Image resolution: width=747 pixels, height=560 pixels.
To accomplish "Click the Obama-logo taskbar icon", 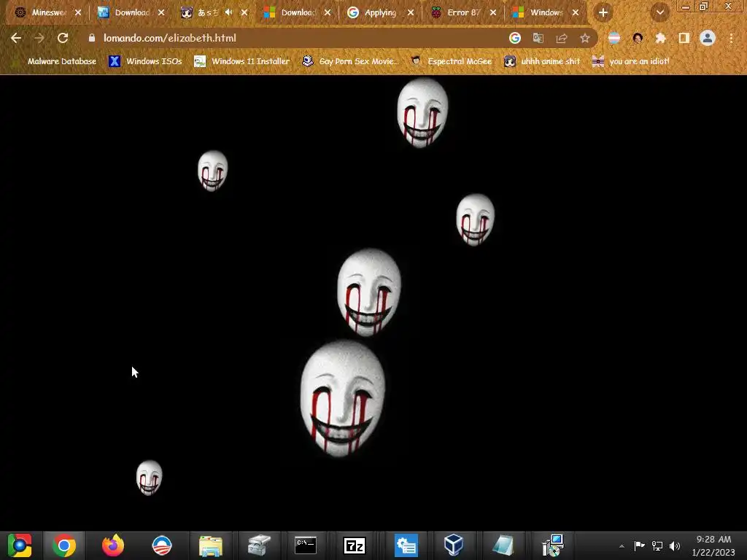I will (161, 545).
